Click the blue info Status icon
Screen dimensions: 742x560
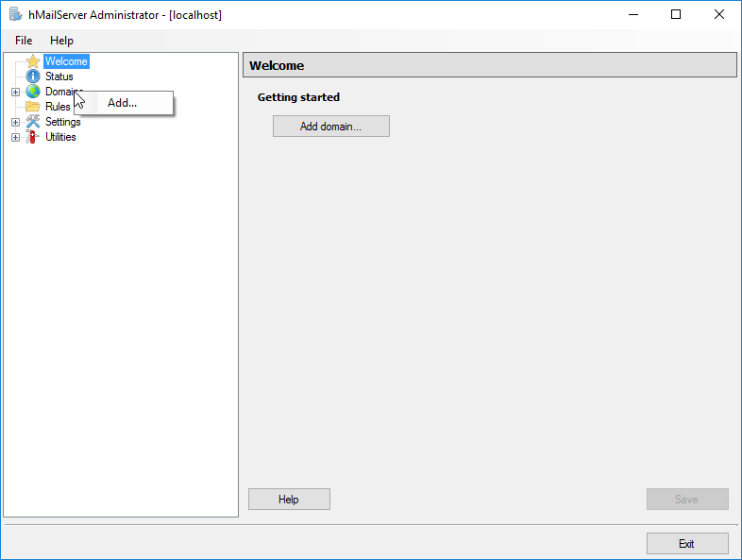click(x=33, y=76)
